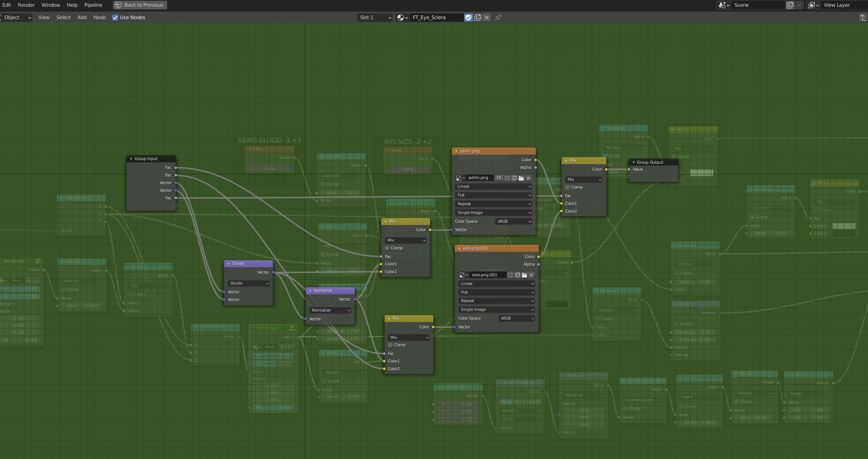The width and height of the screenshot is (868, 459).
Task: Open a new image file for perlin.png node
Action: 521,178
